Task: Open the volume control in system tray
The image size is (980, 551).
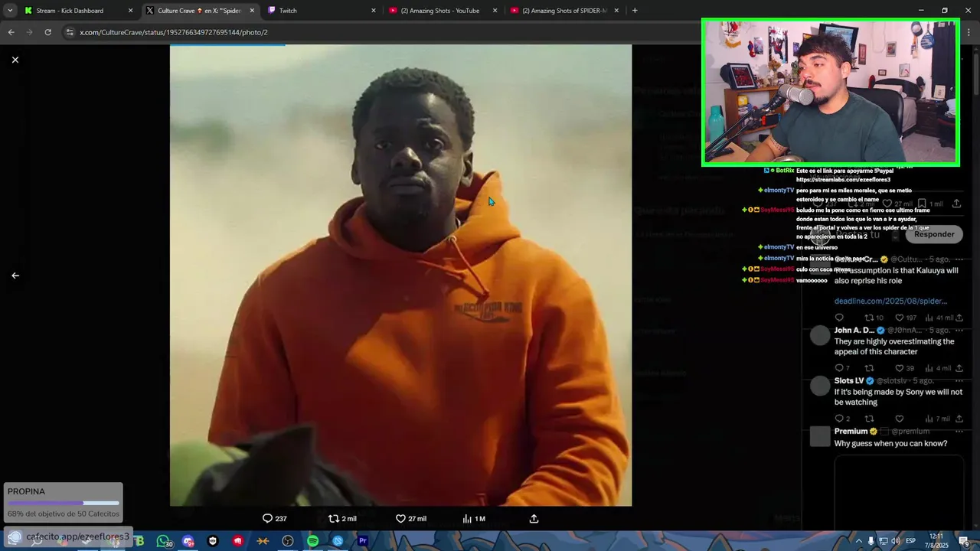Action: [x=896, y=541]
